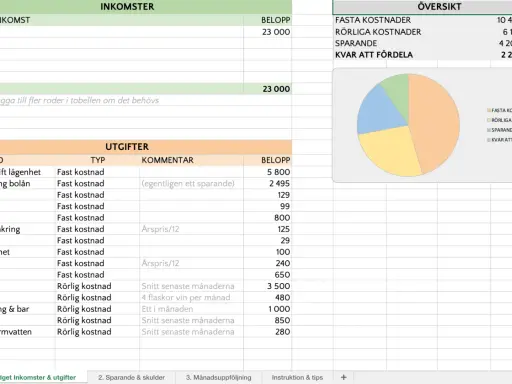Select the 2 495 amount cell
Viewport: 512px width, 384px height.
[268, 183]
